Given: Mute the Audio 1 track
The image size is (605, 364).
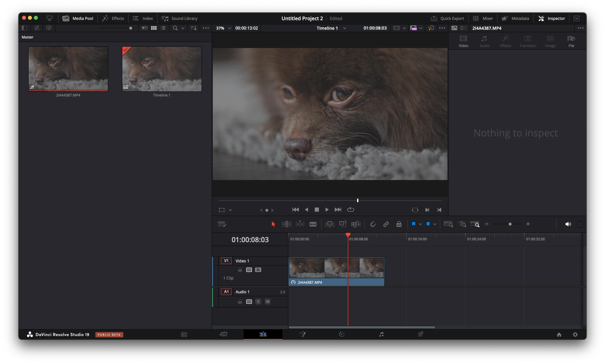Looking at the screenshot, I should pos(268,302).
